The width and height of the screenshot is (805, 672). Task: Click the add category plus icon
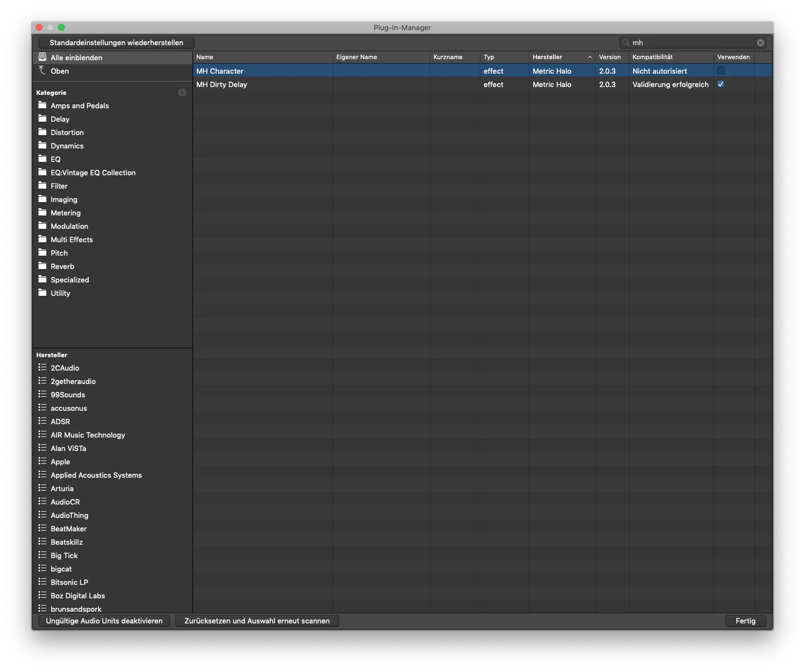pyautogui.click(x=182, y=93)
